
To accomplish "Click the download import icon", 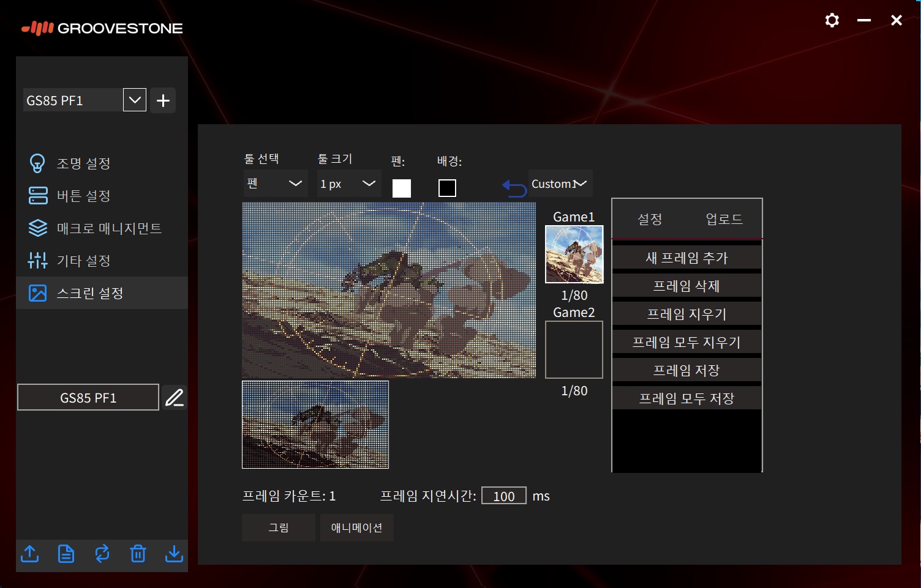I will click(175, 554).
